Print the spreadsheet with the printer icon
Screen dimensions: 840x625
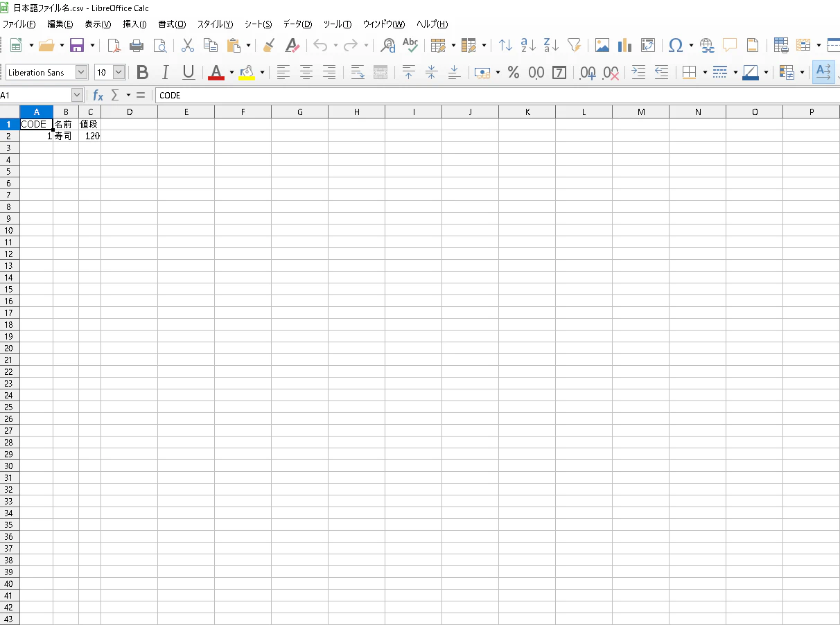pos(137,46)
